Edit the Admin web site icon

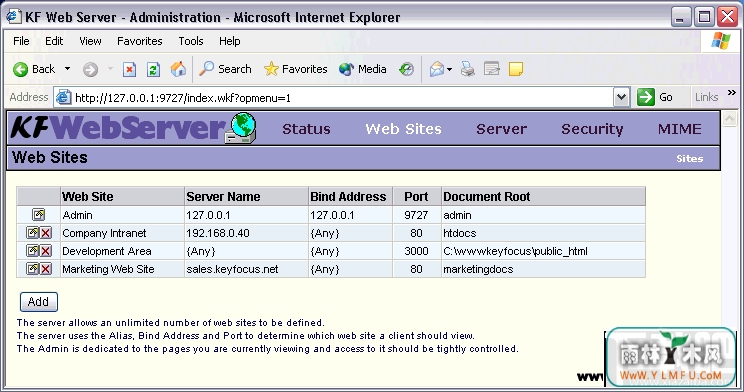tap(38, 215)
